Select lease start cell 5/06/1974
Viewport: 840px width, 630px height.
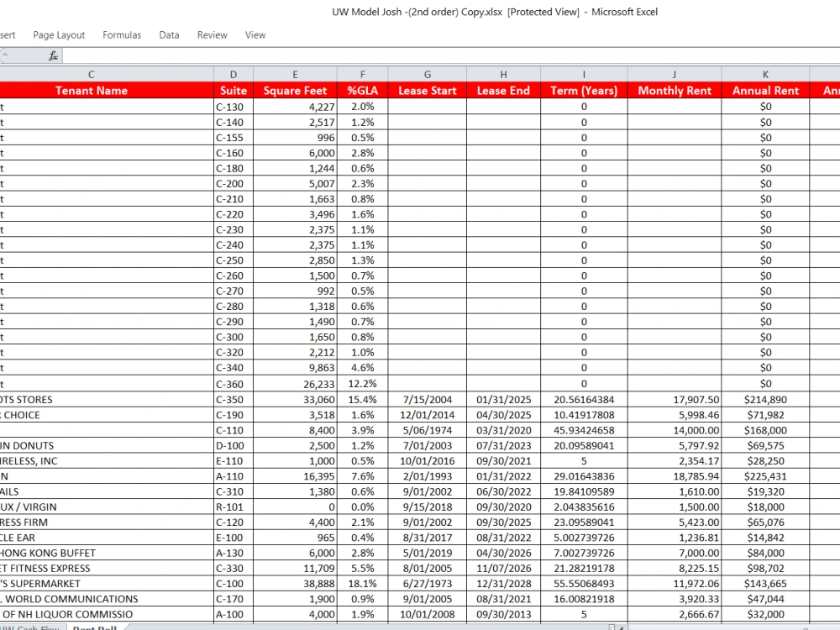click(x=427, y=430)
